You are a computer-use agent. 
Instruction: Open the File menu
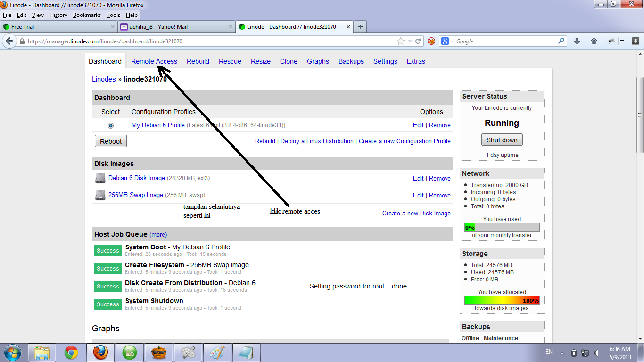click(7, 15)
